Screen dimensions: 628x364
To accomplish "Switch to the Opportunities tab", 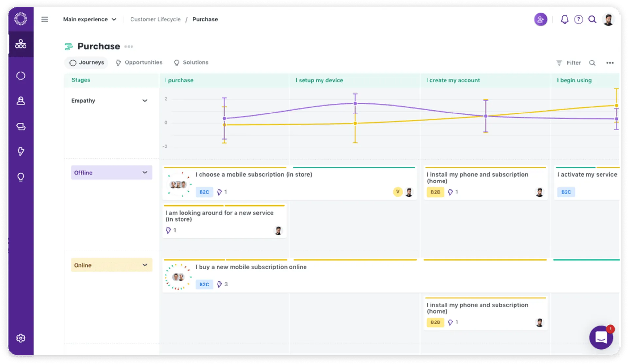I will tap(139, 62).
